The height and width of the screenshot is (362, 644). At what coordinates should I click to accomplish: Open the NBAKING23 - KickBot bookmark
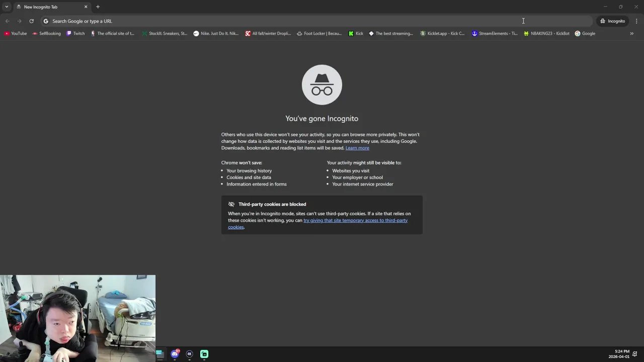coord(546,34)
